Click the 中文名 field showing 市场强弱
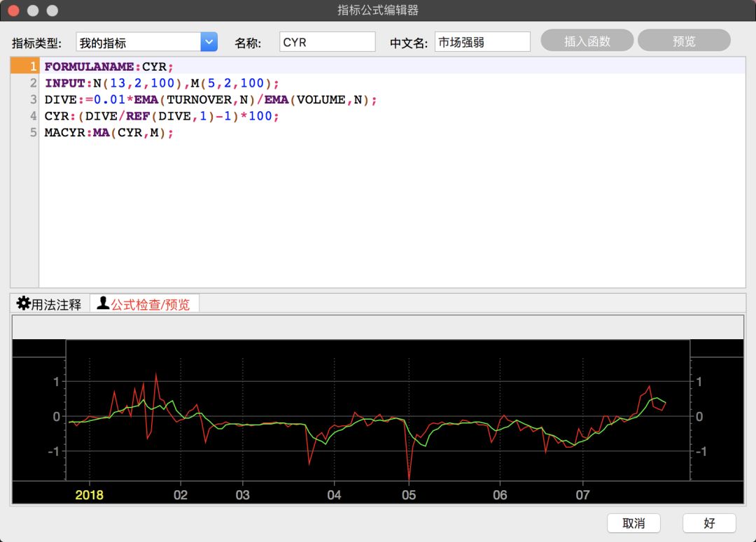 [x=482, y=42]
